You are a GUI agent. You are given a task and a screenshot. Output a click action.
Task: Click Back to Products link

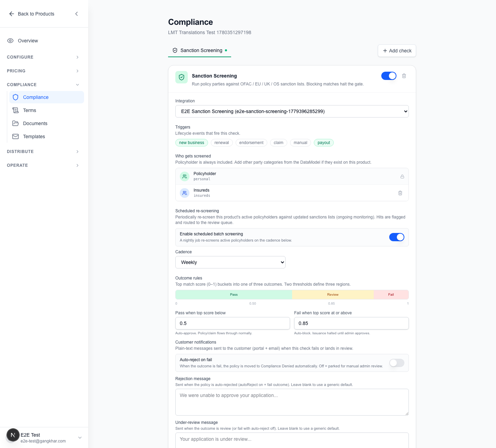(x=32, y=14)
